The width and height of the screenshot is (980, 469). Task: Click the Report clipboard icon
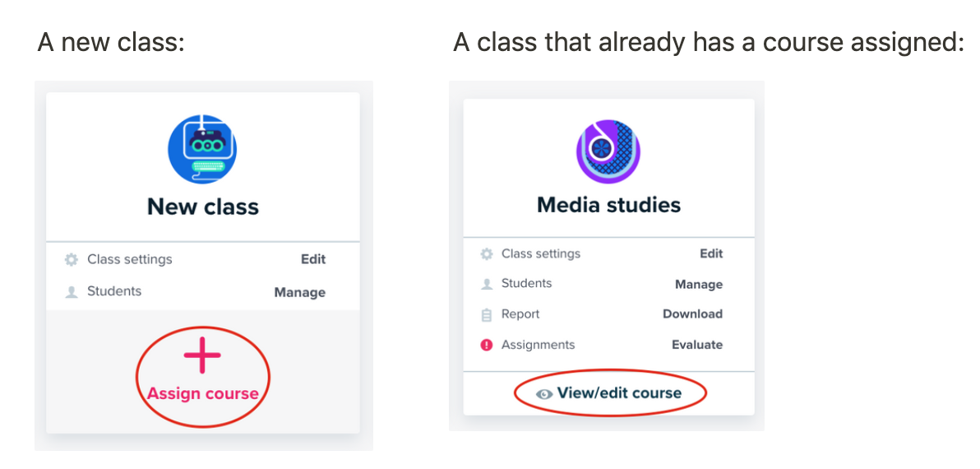[x=487, y=314]
